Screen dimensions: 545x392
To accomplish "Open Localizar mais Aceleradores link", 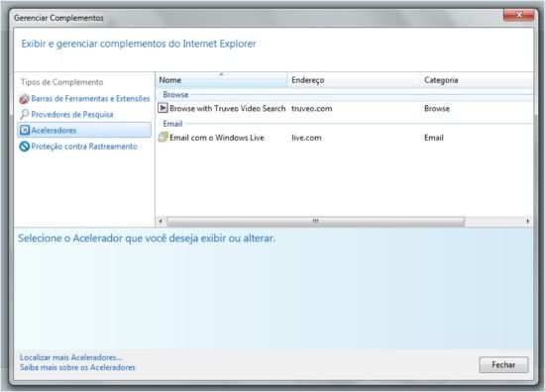I will tap(70, 357).
